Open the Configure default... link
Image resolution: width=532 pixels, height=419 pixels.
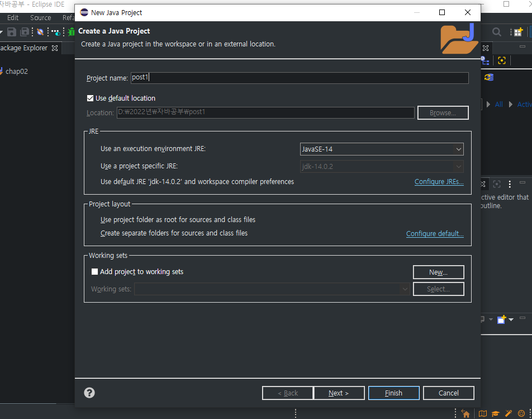pyautogui.click(x=435, y=234)
